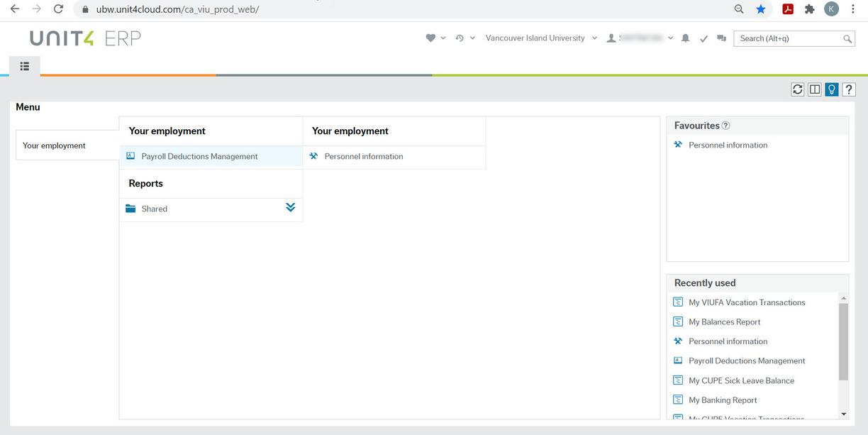Click the hamburger menu icon below the logo

click(x=24, y=65)
